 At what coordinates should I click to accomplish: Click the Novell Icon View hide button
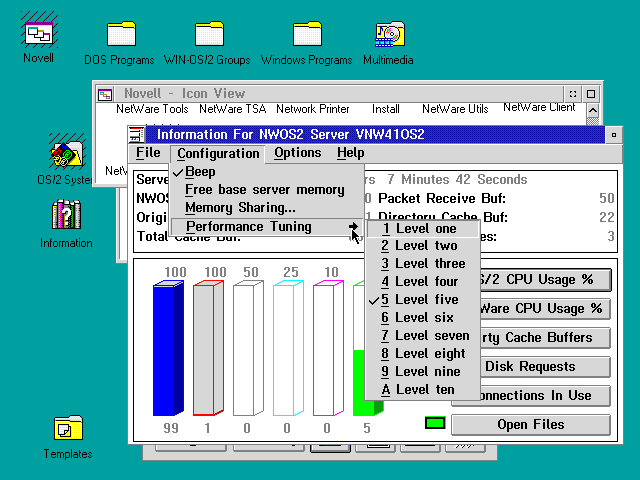(x=573, y=94)
